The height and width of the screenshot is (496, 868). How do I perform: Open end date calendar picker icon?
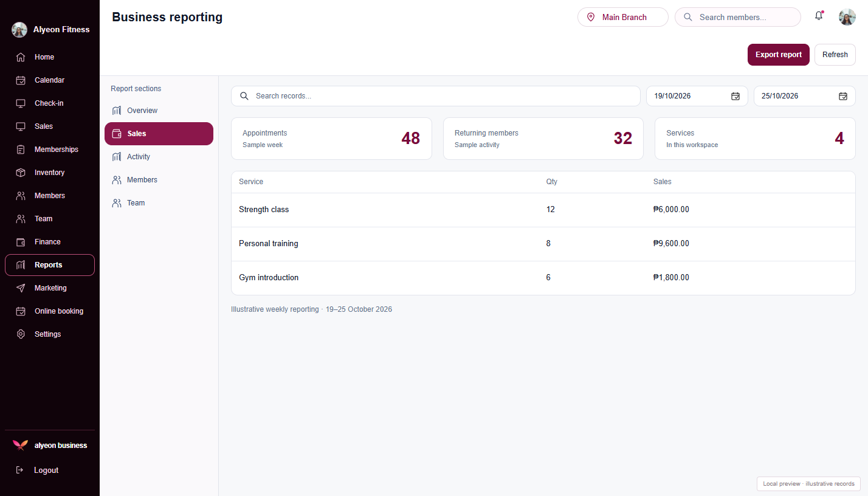[843, 96]
